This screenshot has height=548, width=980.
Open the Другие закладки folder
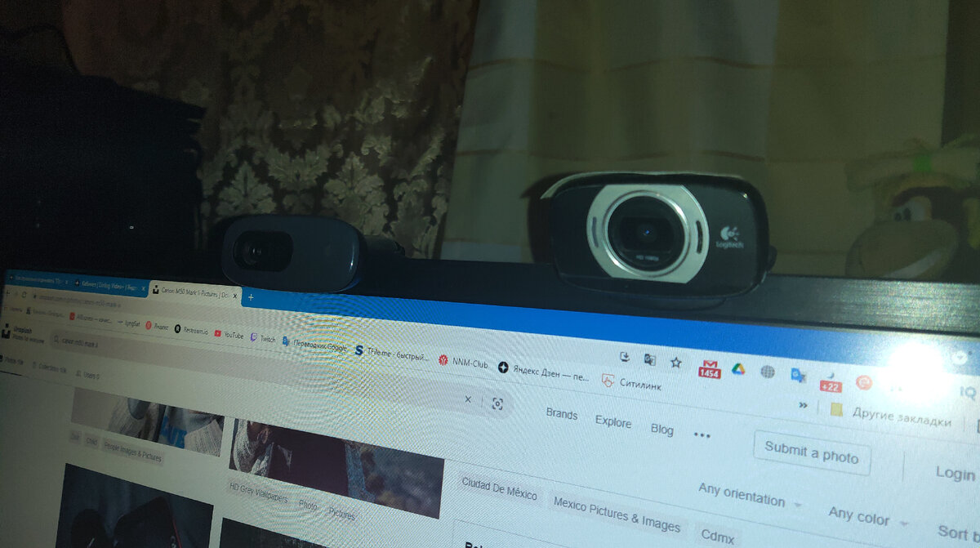(x=890, y=417)
